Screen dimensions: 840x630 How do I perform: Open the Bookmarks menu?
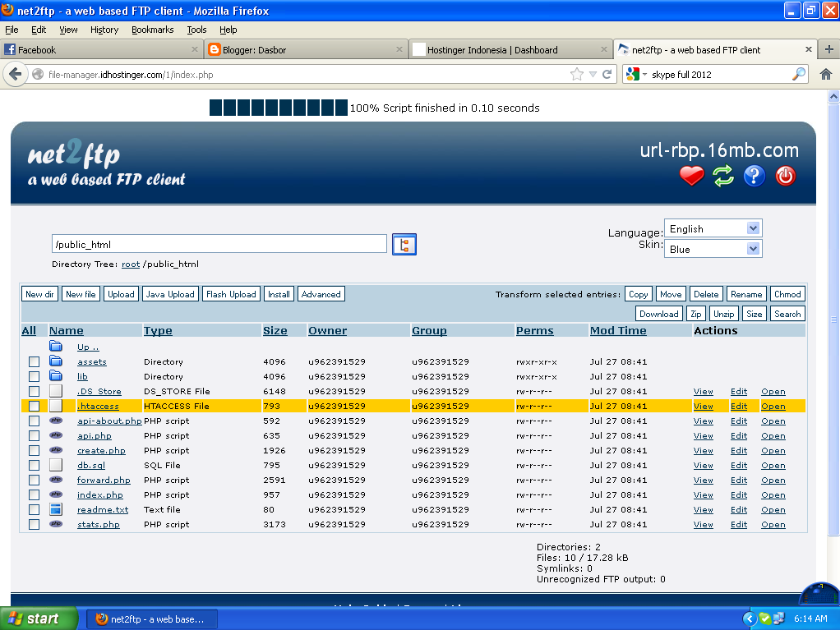point(153,30)
